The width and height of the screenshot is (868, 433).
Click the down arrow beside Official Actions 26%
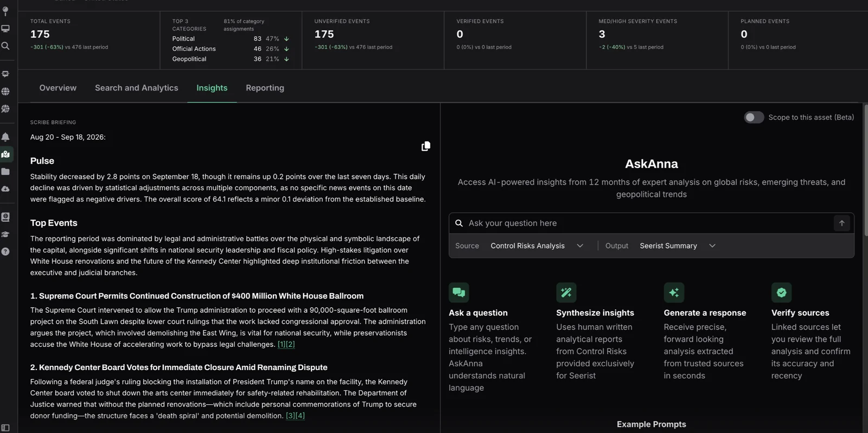pos(286,49)
